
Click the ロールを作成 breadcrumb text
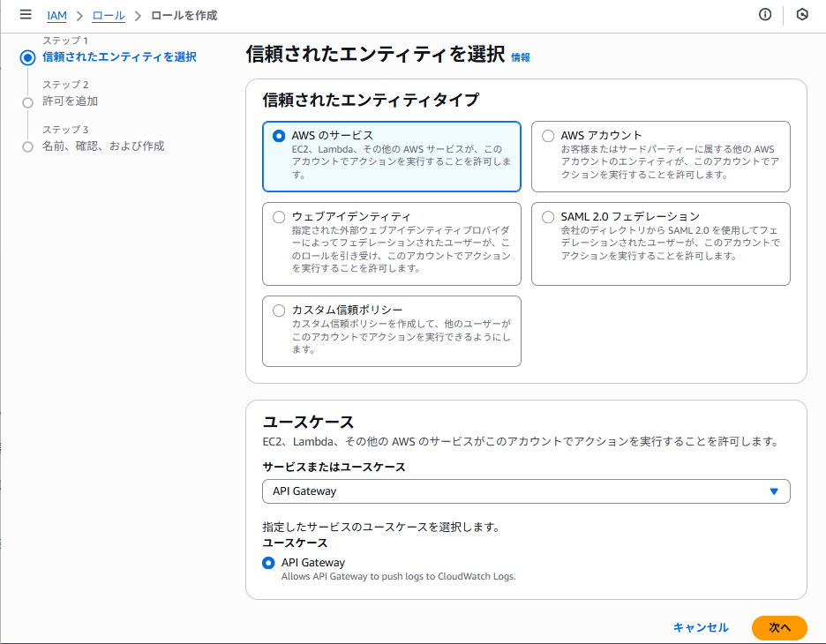pos(184,15)
